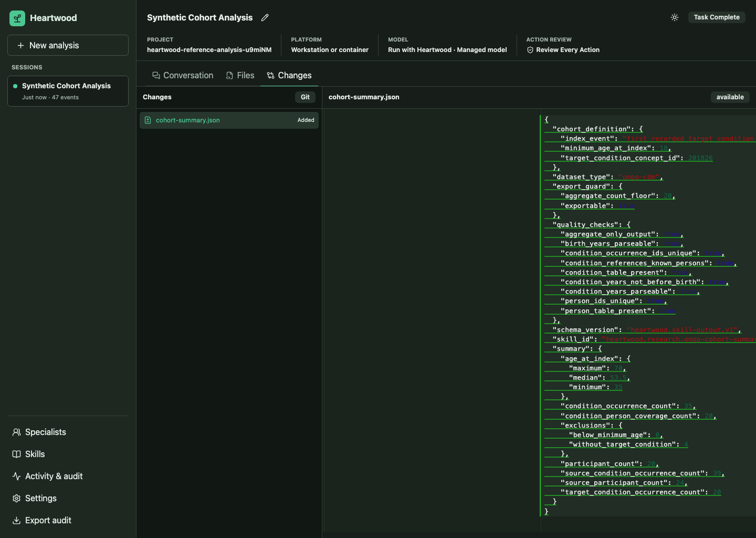Switch to the Conversation tab
This screenshot has height=538, width=756.
pos(183,76)
